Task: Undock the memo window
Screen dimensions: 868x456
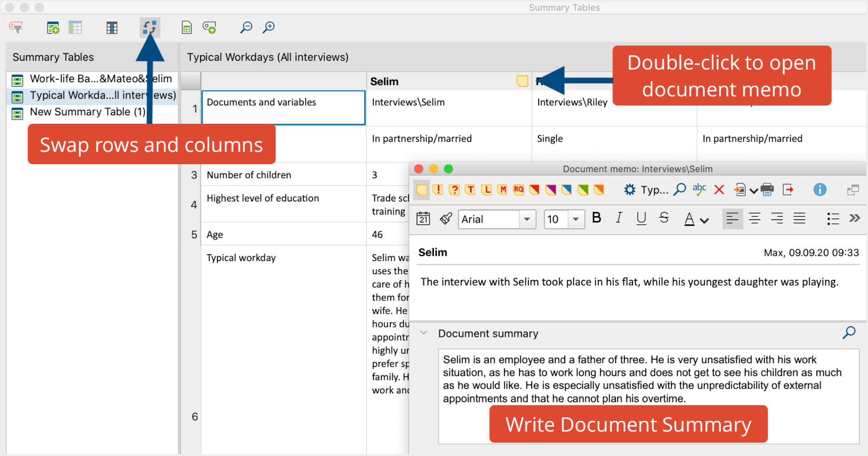Action: coord(853,190)
